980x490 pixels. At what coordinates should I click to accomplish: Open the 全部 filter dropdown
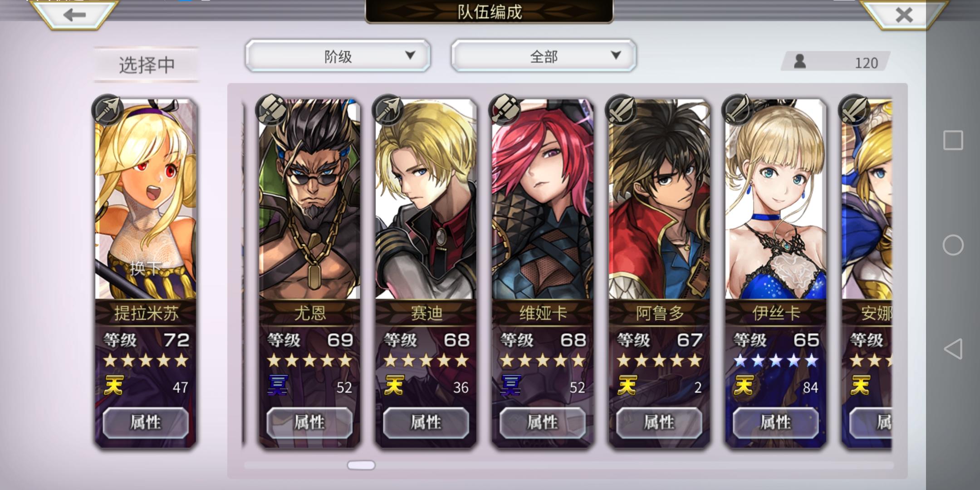pyautogui.click(x=544, y=56)
